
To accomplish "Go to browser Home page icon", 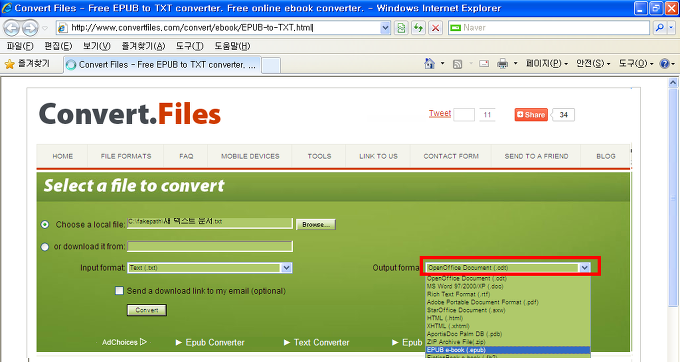I will coord(429,64).
